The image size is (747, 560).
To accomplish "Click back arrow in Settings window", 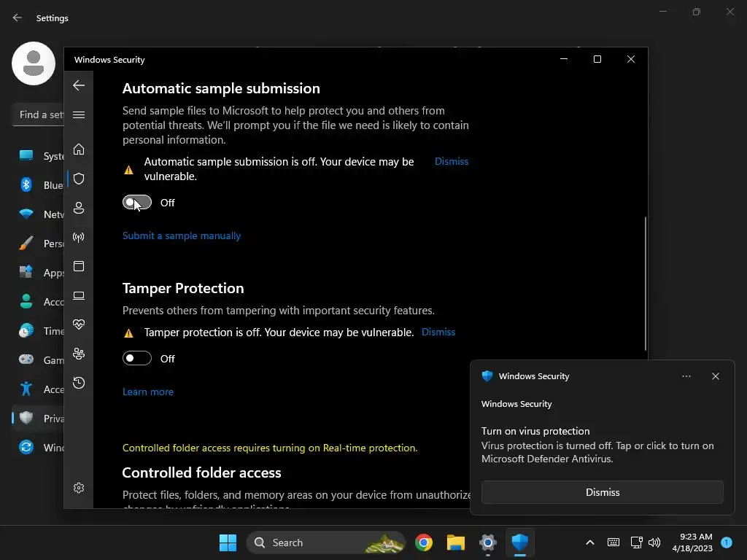I will click(x=18, y=17).
